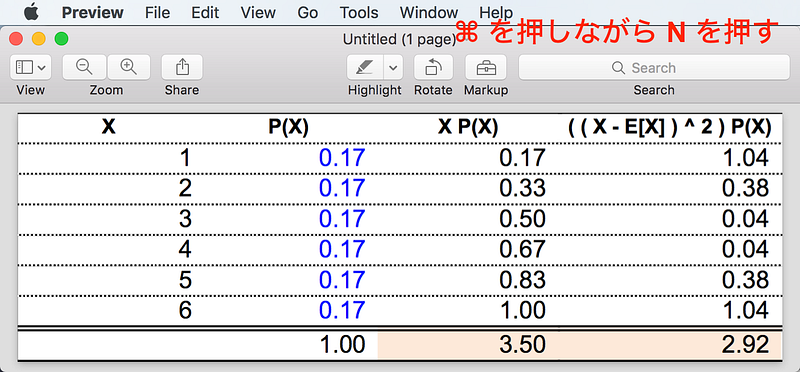The width and height of the screenshot is (800, 372).
Task: Zoom out with the minus magnifier
Action: (x=84, y=67)
